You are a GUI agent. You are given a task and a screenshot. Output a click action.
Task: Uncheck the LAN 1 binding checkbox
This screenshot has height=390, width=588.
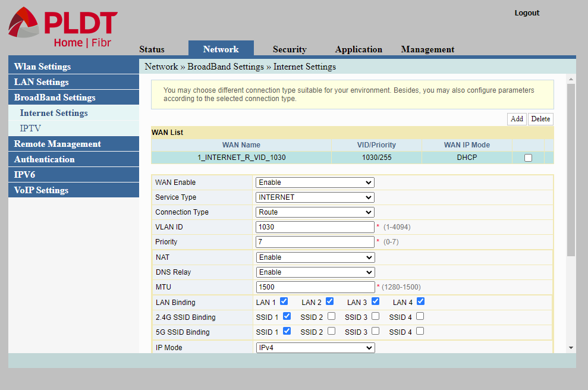tap(284, 301)
